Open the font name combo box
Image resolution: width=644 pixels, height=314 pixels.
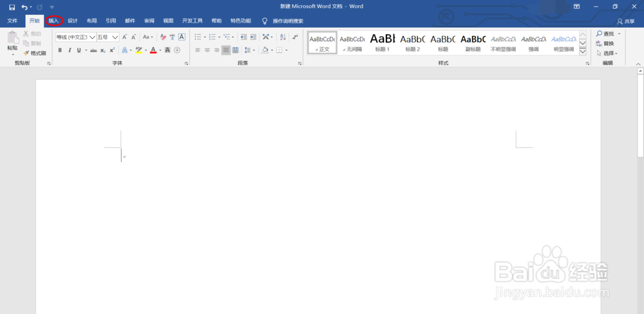[x=76, y=37]
